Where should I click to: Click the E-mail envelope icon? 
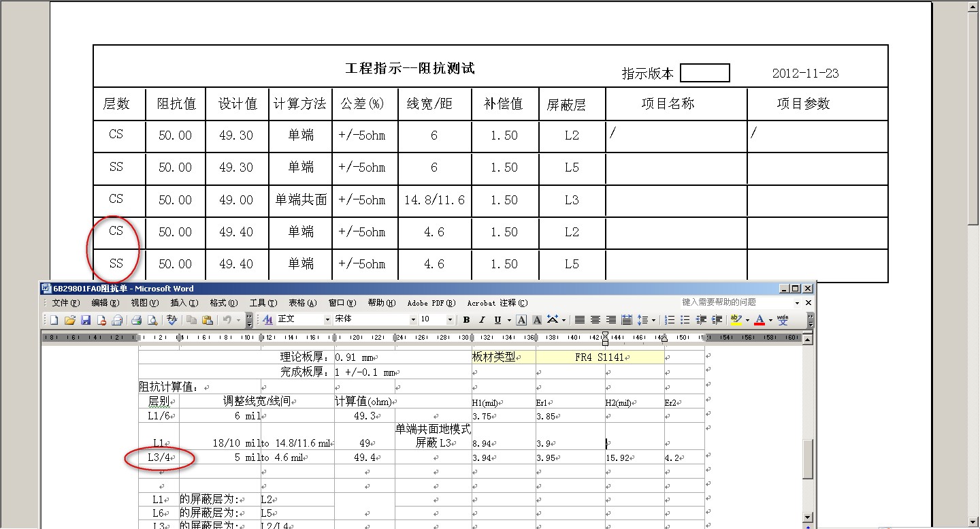coord(117,319)
